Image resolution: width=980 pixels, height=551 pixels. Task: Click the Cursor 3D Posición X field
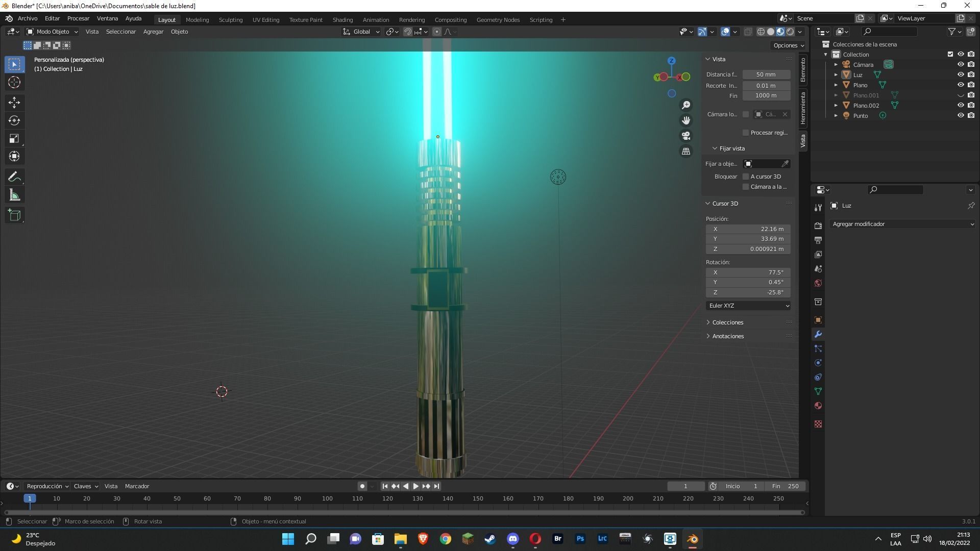748,229
